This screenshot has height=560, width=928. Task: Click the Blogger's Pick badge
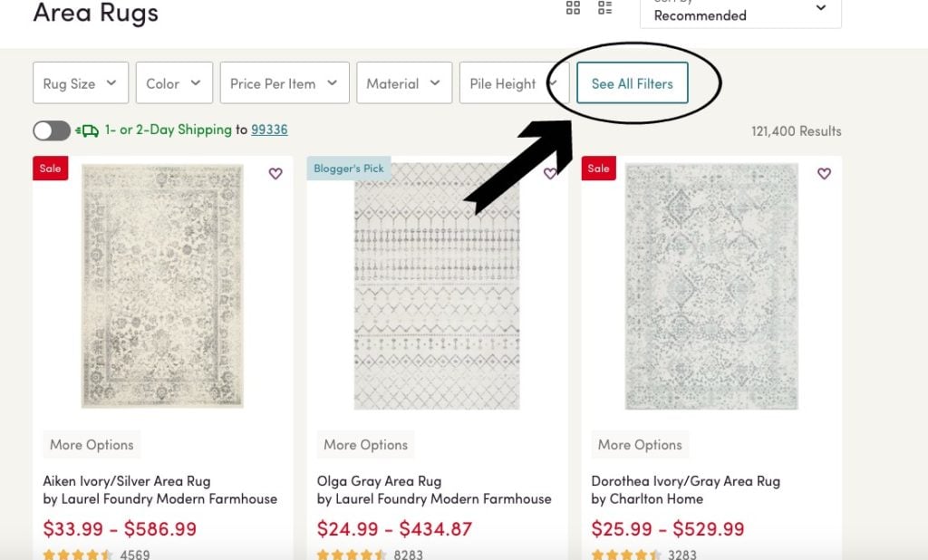[349, 169]
